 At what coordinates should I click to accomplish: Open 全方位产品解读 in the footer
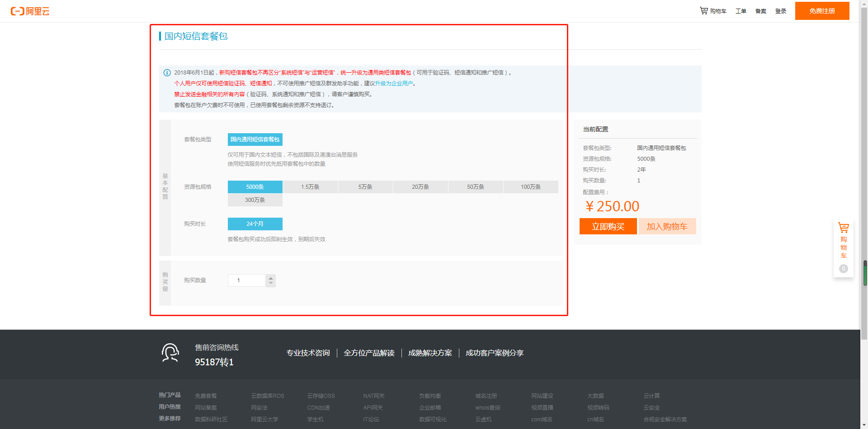tap(369, 353)
